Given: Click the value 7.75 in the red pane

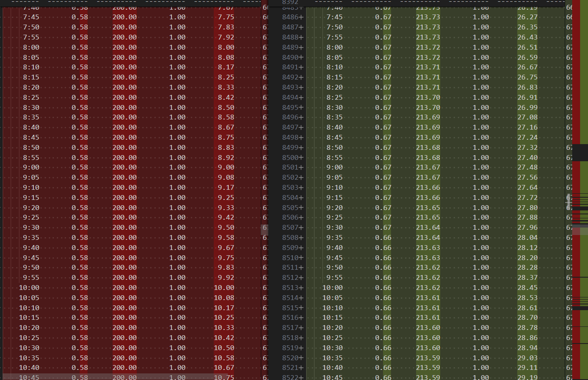Looking at the screenshot, I should pos(226,17).
